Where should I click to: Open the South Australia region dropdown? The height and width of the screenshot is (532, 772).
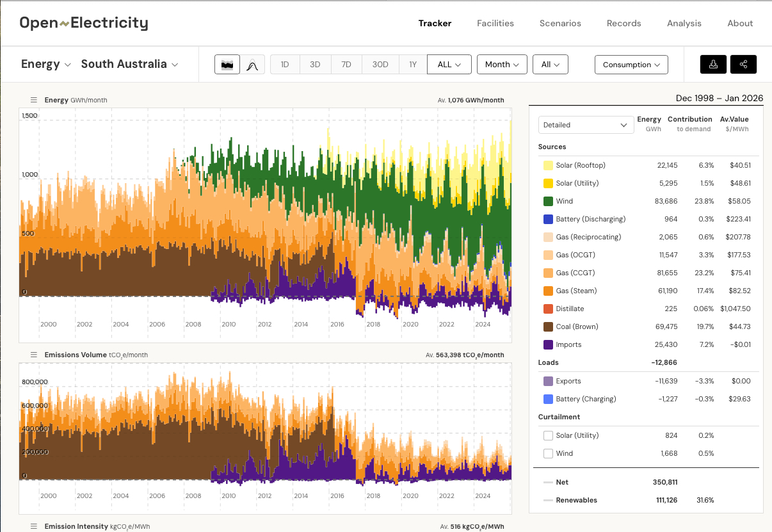click(129, 64)
